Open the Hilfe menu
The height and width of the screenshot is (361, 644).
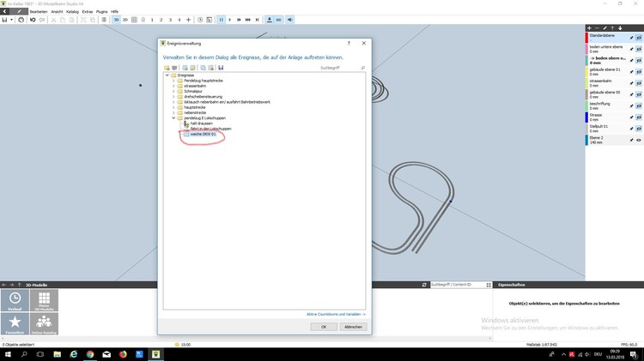coord(114,11)
